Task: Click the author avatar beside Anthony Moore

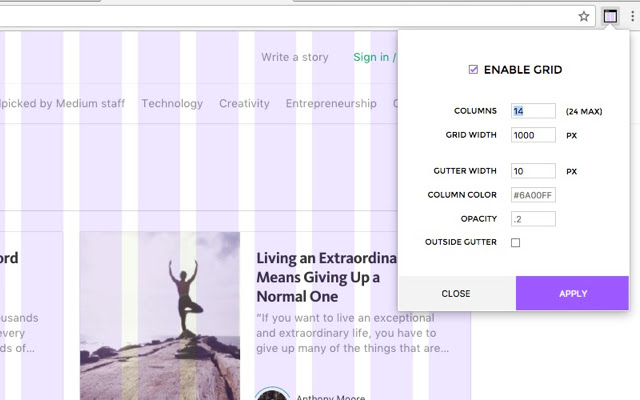Action: coord(272,394)
